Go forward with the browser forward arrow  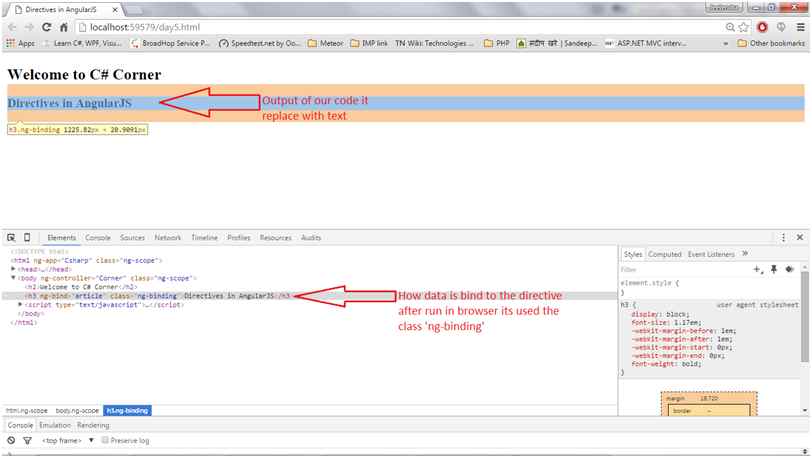(29, 27)
